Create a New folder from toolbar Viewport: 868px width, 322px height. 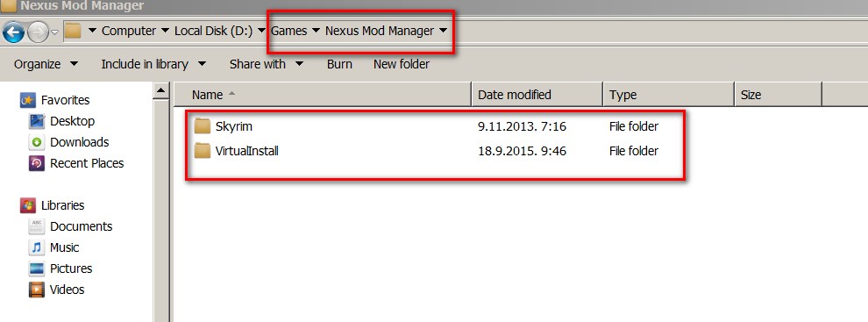tap(402, 64)
